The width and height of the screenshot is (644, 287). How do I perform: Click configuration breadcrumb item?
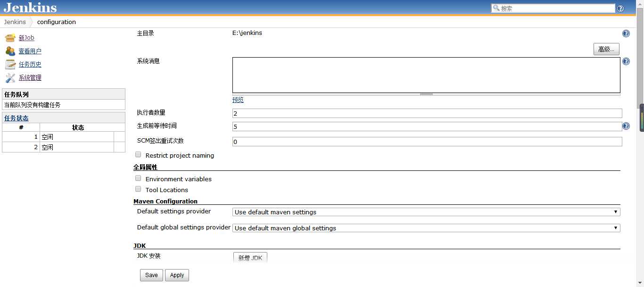[57, 22]
